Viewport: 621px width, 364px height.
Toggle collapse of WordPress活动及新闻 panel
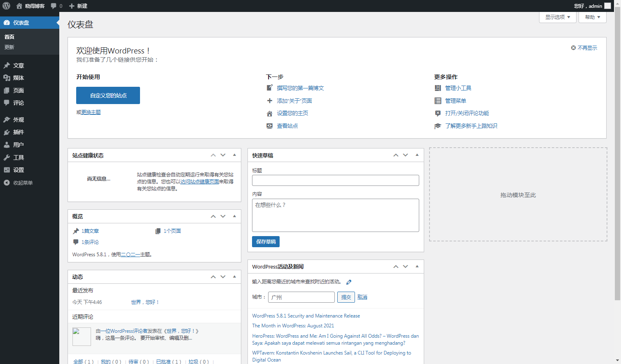click(417, 267)
